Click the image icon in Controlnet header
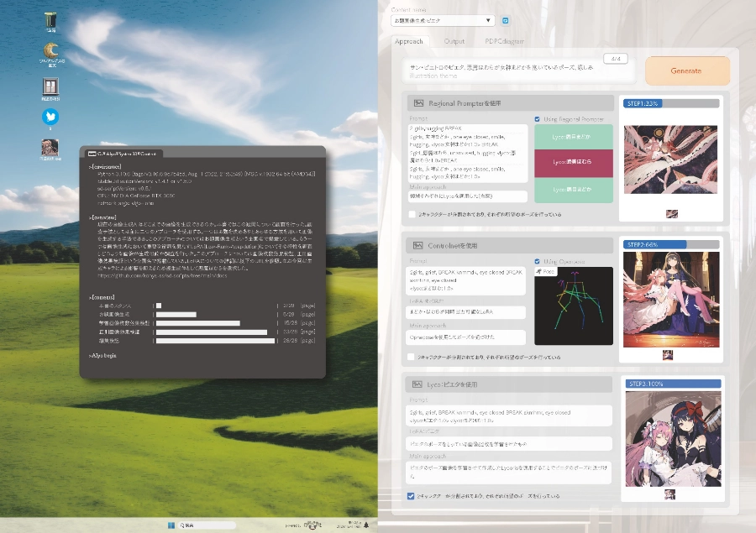Viewport: 756px width, 533px height. point(417,246)
